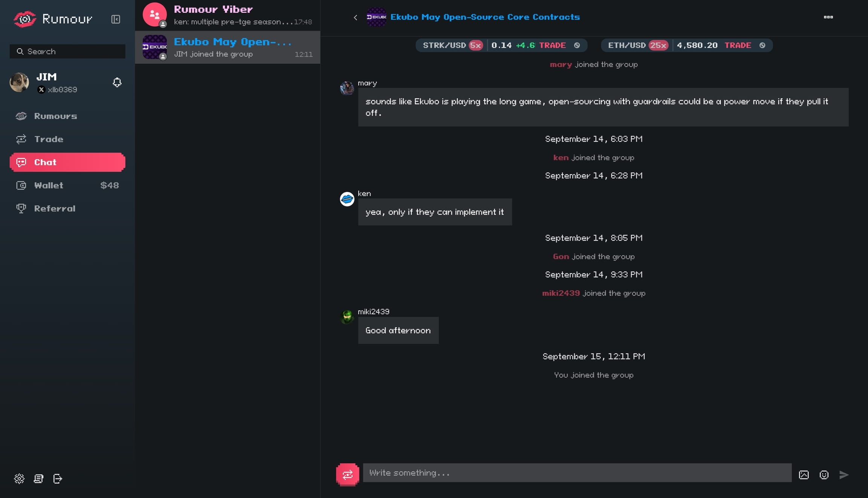Collapse the sidebar with panel icon

(x=116, y=19)
